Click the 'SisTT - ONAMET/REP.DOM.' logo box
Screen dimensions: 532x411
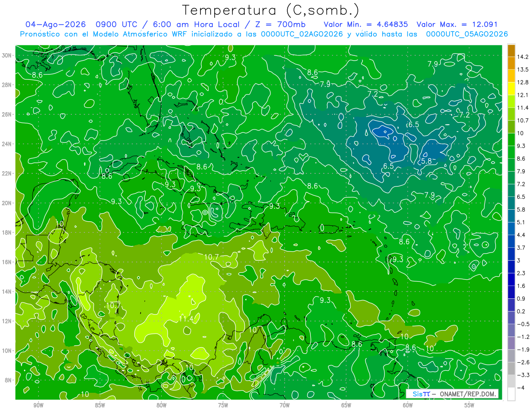pyautogui.click(x=452, y=394)
